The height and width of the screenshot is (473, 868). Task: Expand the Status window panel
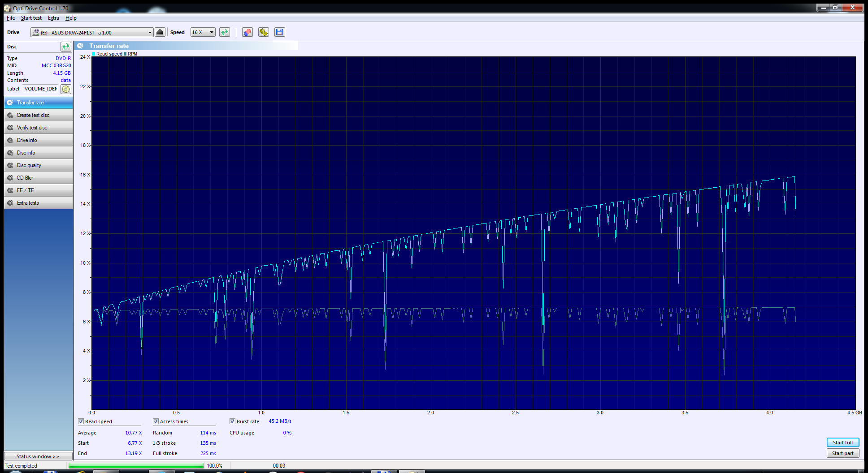[38, 456]
